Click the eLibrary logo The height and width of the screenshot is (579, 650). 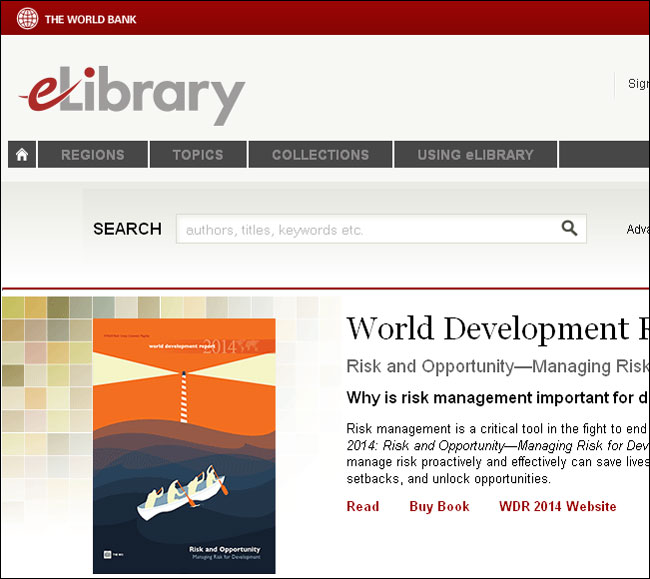coord(132,95)
